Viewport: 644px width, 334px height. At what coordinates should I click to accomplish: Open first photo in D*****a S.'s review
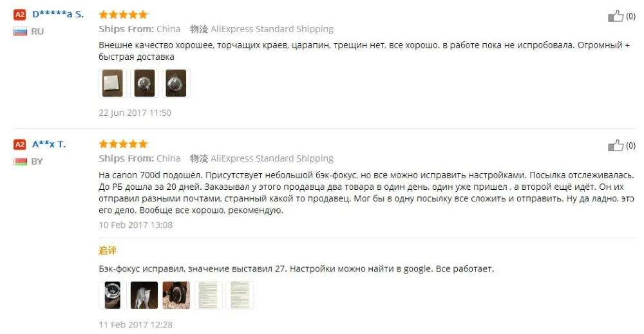coord(112,83)
